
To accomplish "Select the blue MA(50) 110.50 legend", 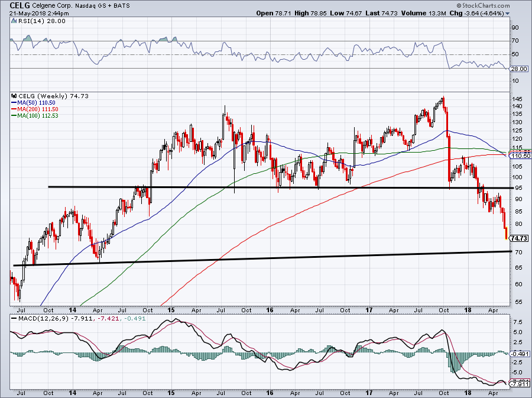I will 33,102.
